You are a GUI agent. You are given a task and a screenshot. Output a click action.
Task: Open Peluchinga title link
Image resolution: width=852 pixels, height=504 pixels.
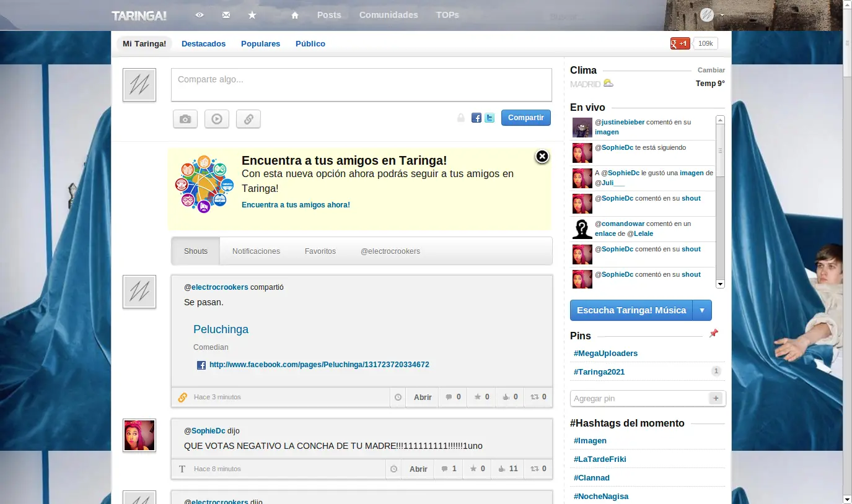tap(221, 329)
